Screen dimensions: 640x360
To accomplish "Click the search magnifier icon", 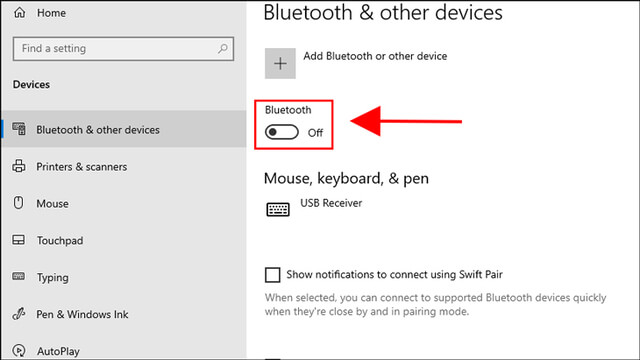I will click(x=222, y=49).
